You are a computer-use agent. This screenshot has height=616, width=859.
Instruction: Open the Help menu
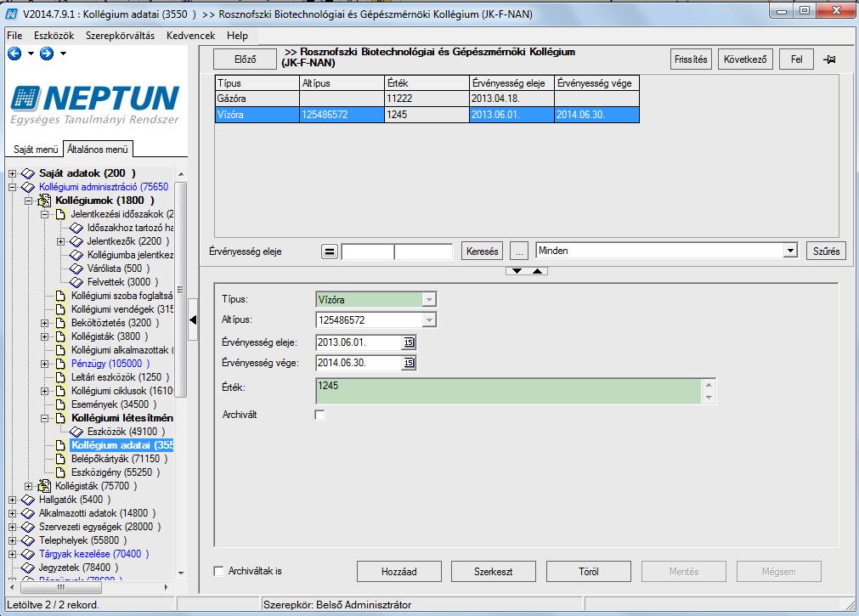(237, 36)
